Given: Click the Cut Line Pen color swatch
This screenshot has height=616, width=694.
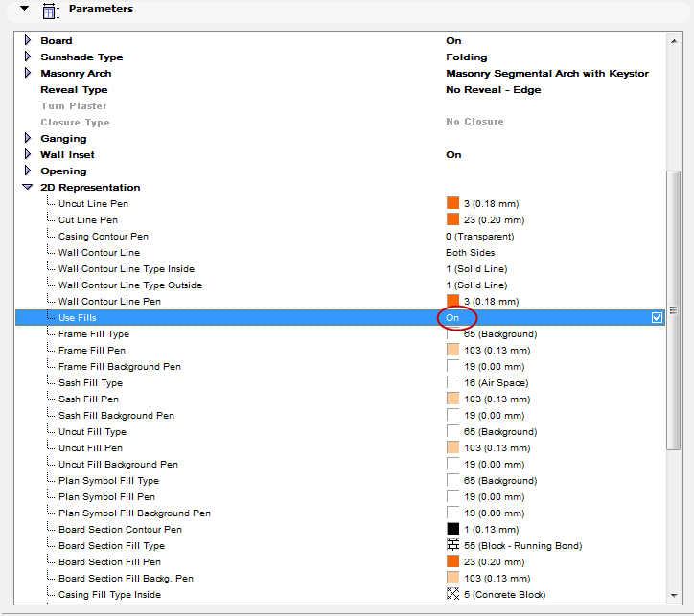Looking at the screenshot, I should click(x=453, y=220).
